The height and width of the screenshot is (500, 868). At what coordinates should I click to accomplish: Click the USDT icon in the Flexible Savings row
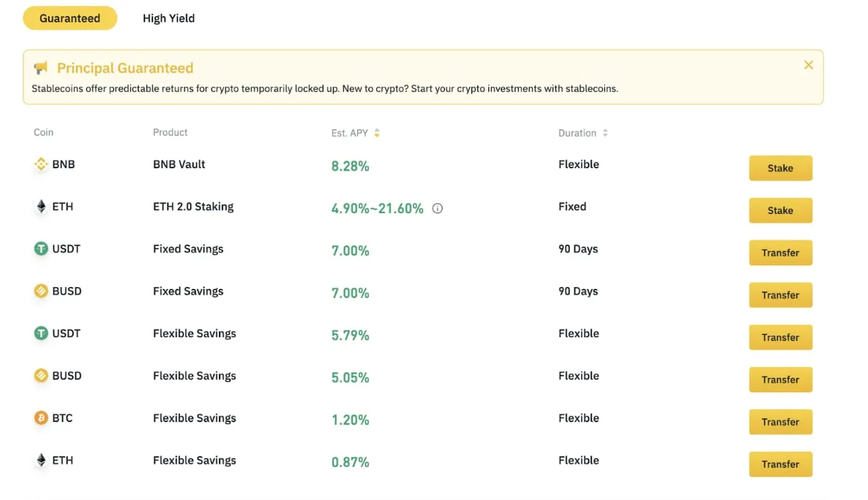coord(41,333)
